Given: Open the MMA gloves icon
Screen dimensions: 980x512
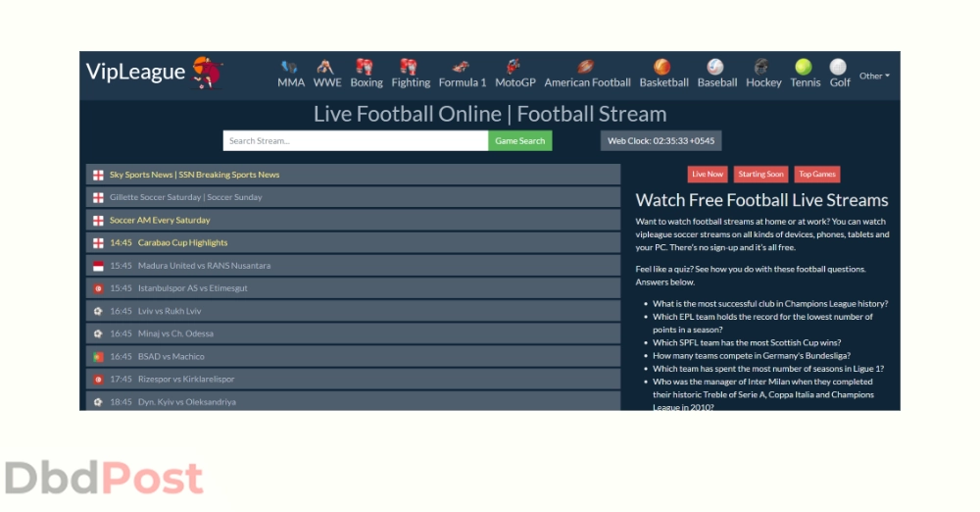Looking at the screenshot, I should [289, 67].
